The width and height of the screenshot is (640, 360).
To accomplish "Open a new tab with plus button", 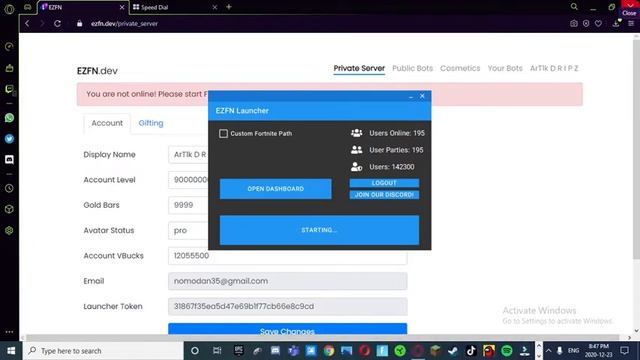I will click(229, 7).
